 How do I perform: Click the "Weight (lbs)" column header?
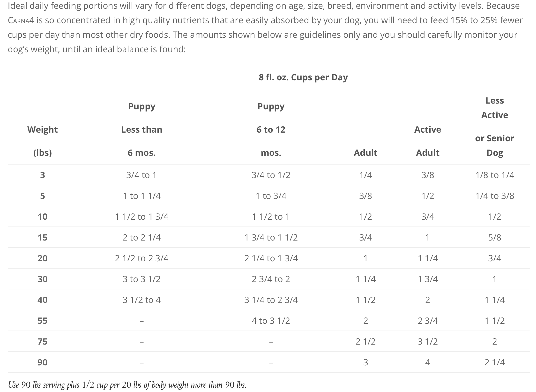(x=43, y=141)
